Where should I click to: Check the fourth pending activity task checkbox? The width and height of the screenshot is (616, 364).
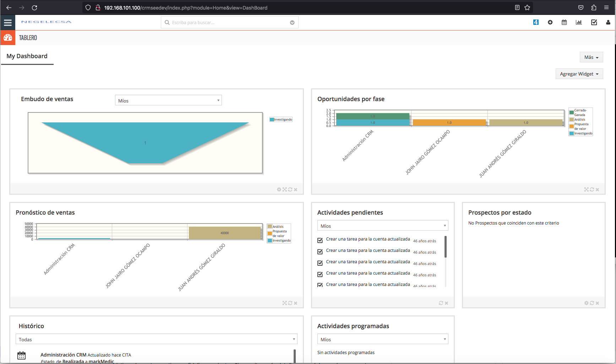pyautogui.click(x=320, y=274)
